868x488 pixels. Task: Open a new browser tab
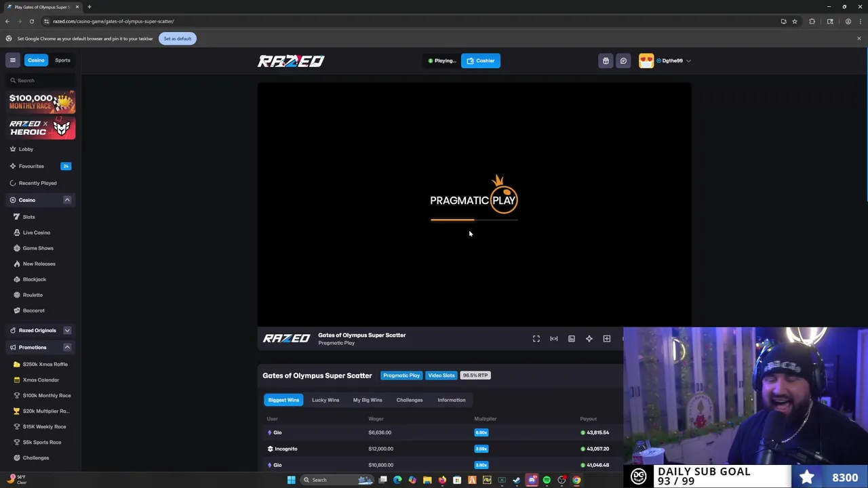coord(89,7)
